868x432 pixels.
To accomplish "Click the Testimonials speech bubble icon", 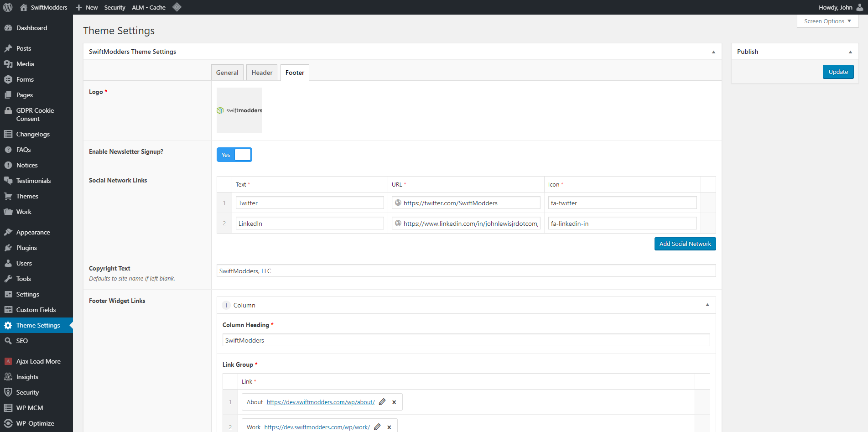I will [8, 181].
